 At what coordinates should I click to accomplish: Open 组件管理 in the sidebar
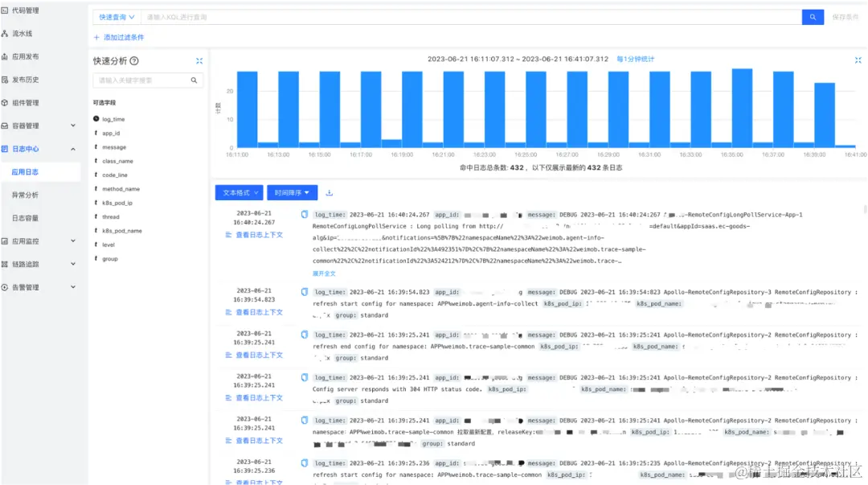pos(26,103)
